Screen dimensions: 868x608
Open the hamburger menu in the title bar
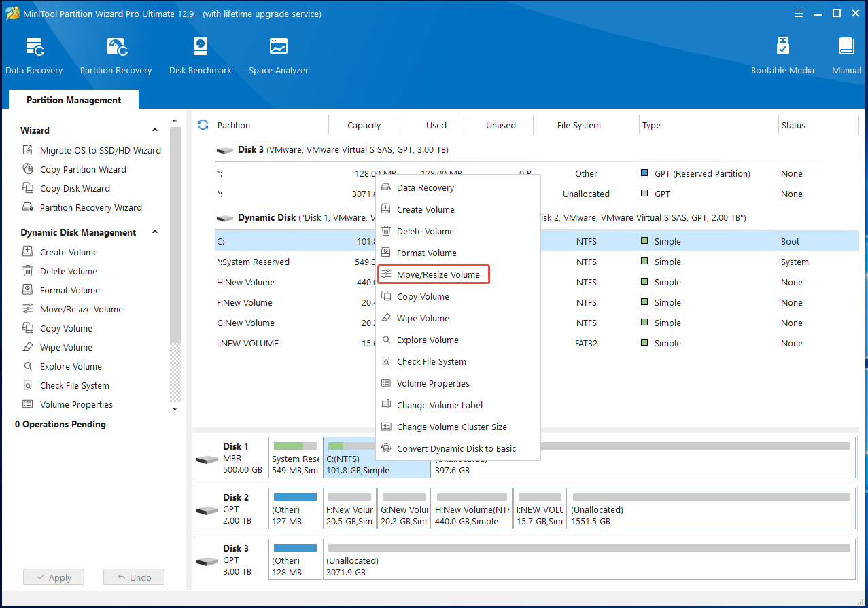(x=798, y=13)
